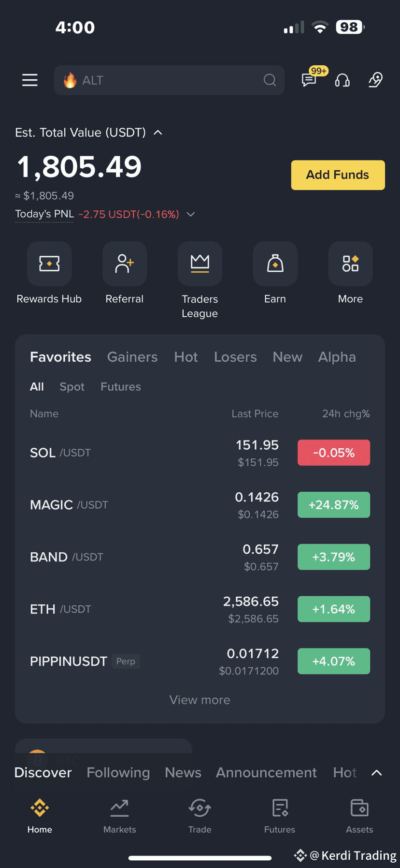The image size is (400, 868).
Task: Open the MAGIC/USDT row
Action: point(200,505)
